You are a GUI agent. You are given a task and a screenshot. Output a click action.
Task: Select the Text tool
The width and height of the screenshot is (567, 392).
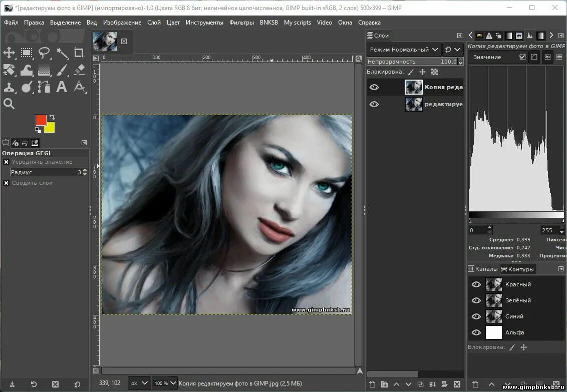click(62, 87)
